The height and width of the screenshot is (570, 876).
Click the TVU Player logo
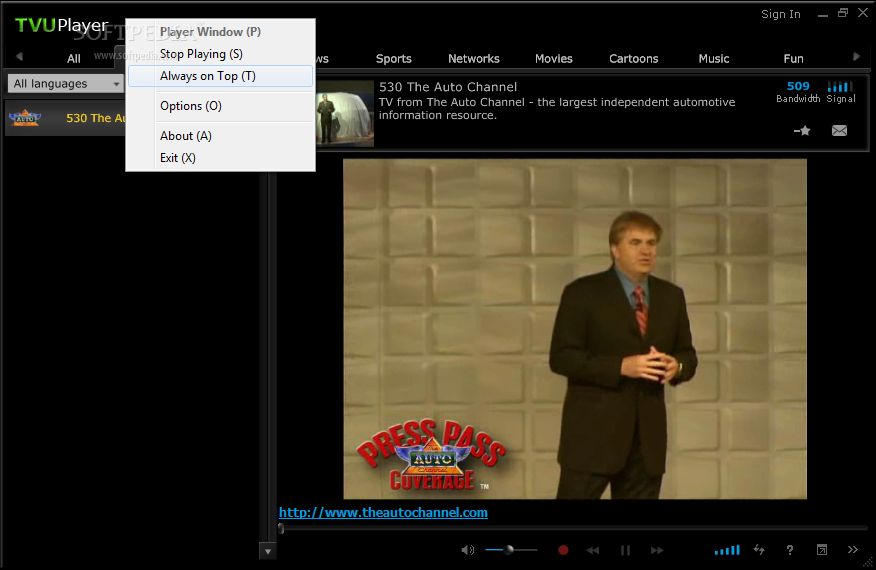click(61, 25)
